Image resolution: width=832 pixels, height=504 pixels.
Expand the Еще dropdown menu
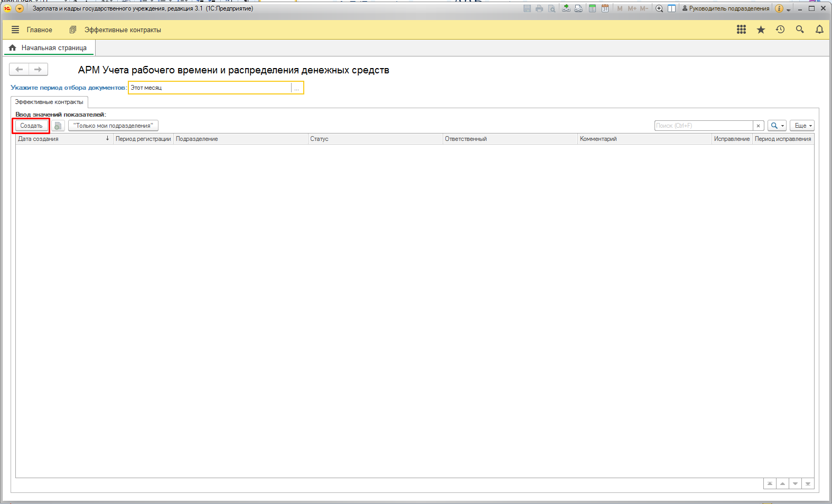pyautogui.click(x=802, y=126)
